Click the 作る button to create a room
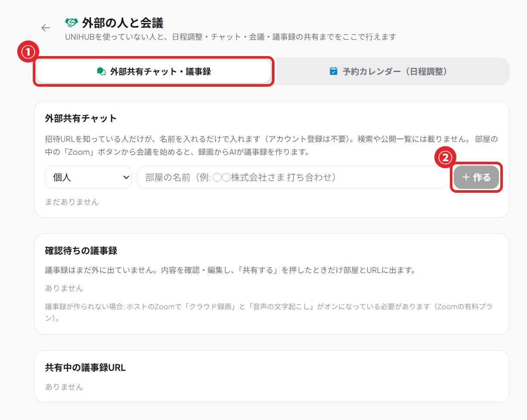The image size is (527, 420). pyautogui.click(x=476, y=177)
